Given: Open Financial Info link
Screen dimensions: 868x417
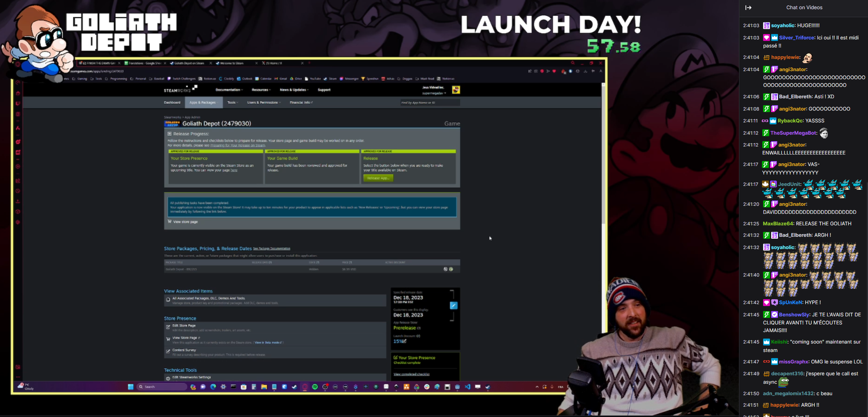Looking at the screenshot, I should [x=301, y=103].
